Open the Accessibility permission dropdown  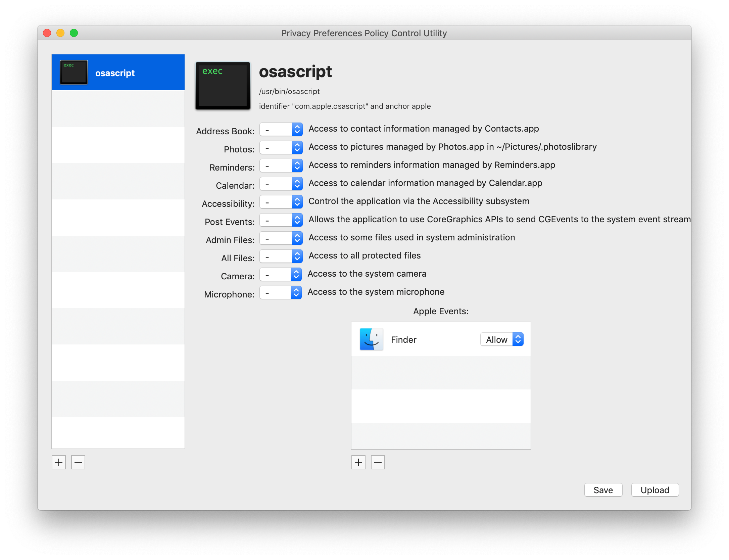pos(281,202)
